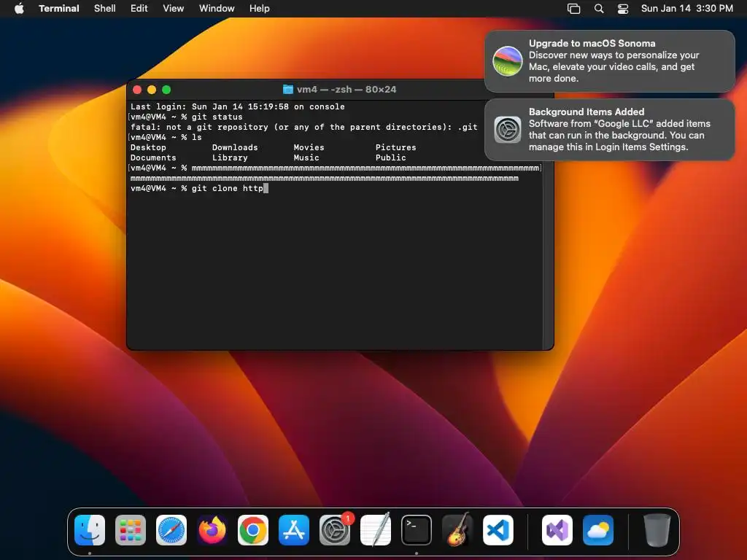
Task: Zoom the Terminal window with green button
Action: 166,90
